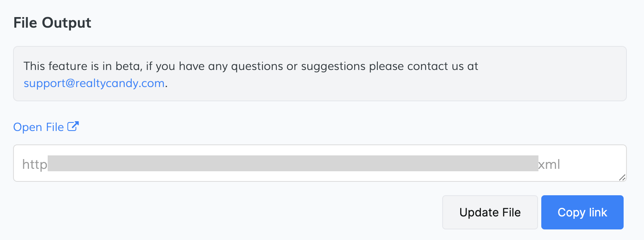Image resolution: width=644 pixels, height=240 pixels.
Task: Click the 'Open' word in Open File link
Action: (28, 127)
